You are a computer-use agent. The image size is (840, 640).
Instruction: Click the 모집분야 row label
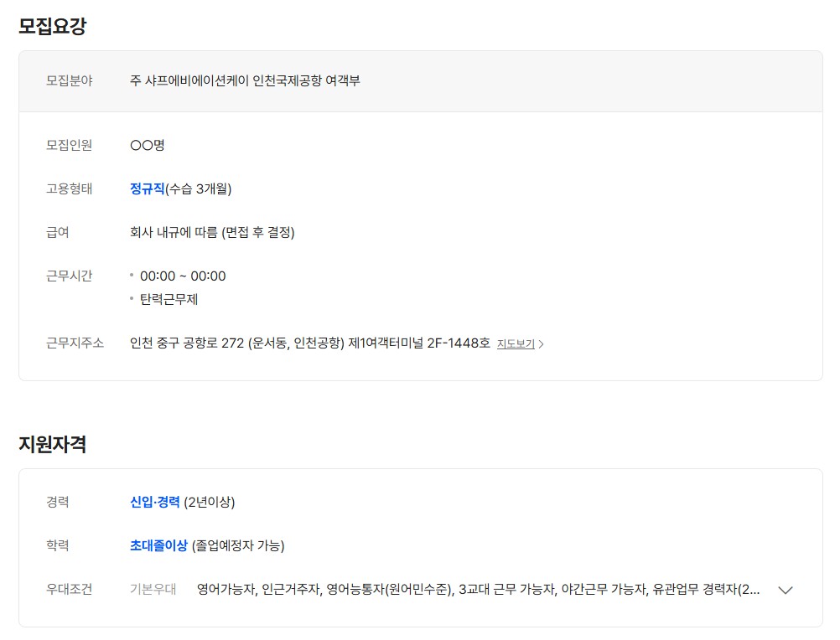pyautogui.click(x=69, y=81)
